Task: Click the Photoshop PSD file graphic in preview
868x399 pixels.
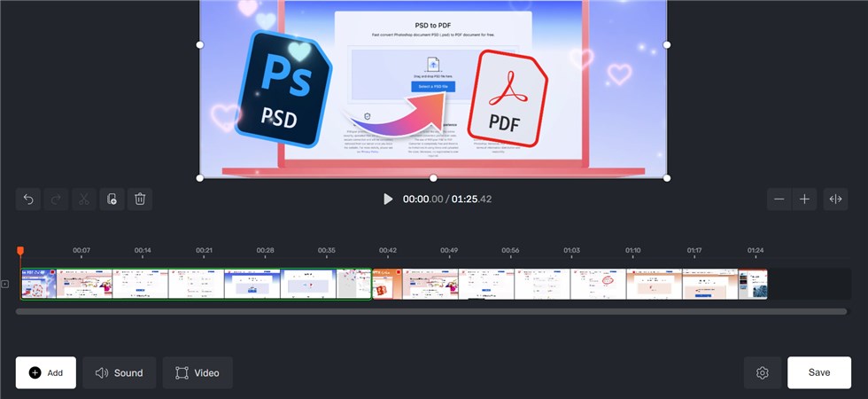Action: click(283, 89)
